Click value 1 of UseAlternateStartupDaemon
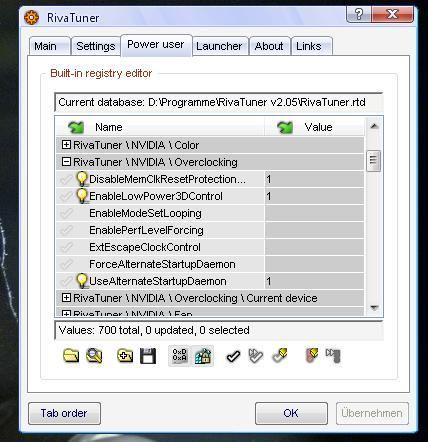The image size is (428, 442). click(269, 281)
